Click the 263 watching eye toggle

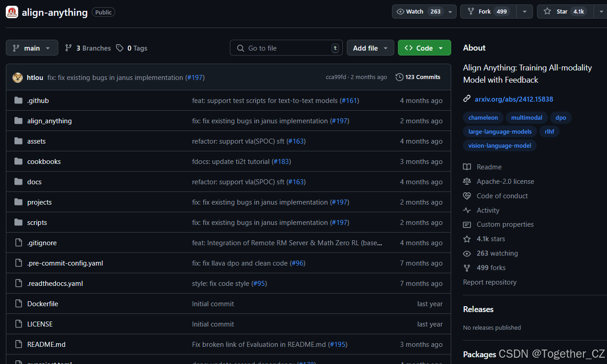[467, 253]
